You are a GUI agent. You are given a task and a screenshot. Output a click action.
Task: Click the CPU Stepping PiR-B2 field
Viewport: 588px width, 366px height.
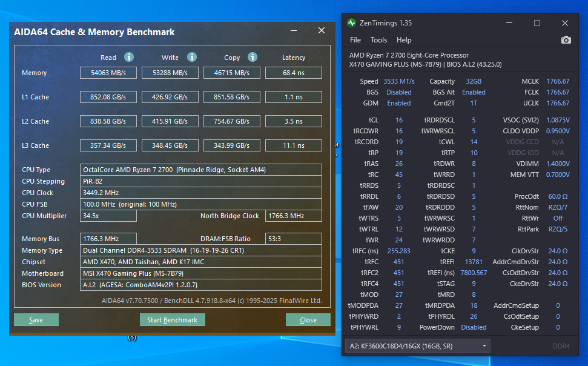pos(201,181)
